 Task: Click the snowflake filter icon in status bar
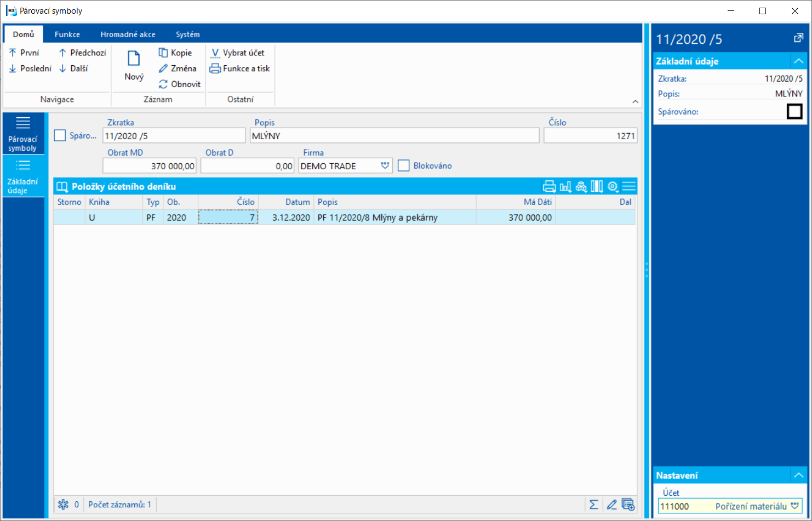[64, 505]
